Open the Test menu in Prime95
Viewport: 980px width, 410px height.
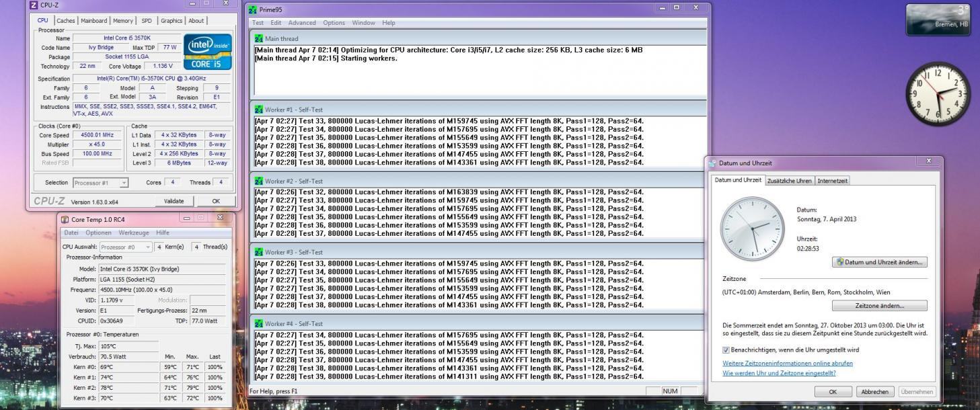[258, 23]
